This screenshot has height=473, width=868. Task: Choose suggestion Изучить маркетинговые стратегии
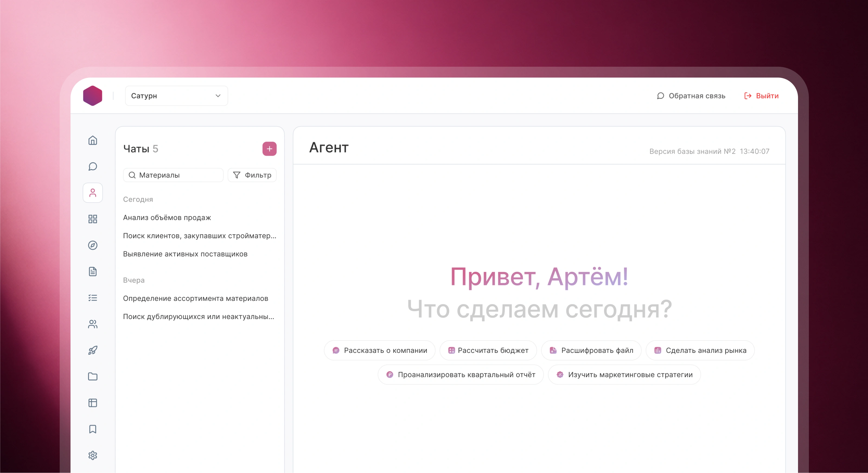click(x=624, y=375)
